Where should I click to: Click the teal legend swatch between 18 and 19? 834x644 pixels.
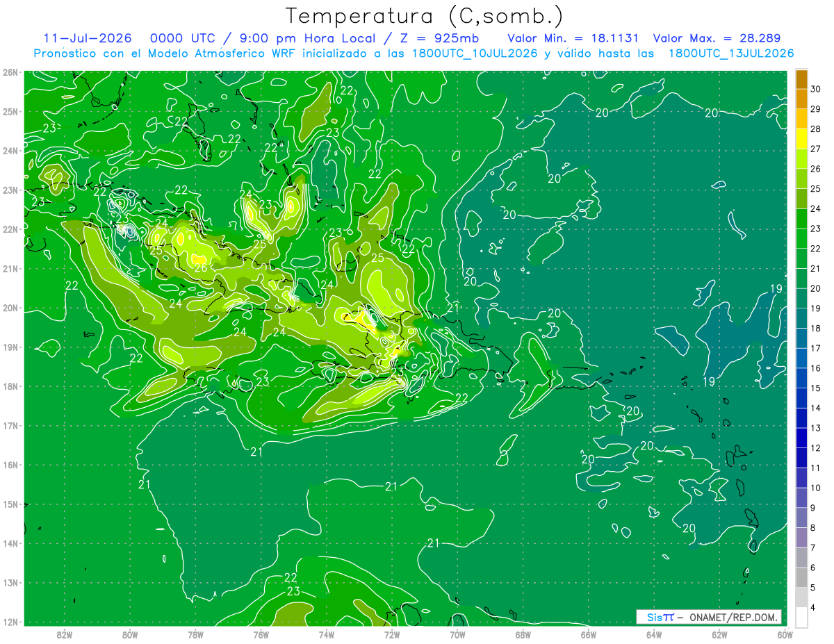[801, 318]
